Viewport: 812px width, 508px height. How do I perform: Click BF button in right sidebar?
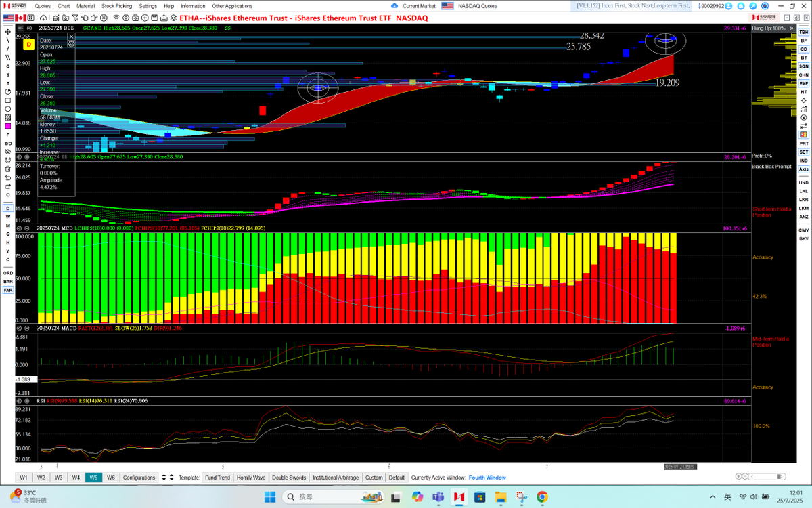tap(803, 41)
